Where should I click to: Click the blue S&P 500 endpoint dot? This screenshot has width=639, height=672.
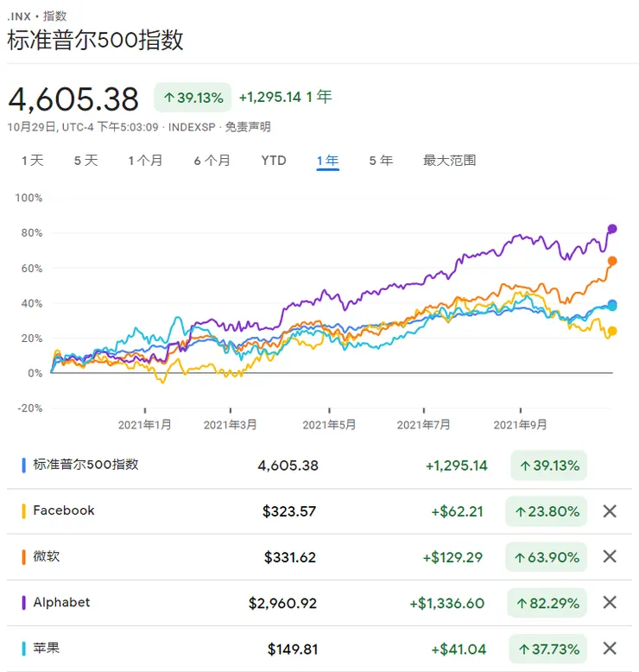612,304
